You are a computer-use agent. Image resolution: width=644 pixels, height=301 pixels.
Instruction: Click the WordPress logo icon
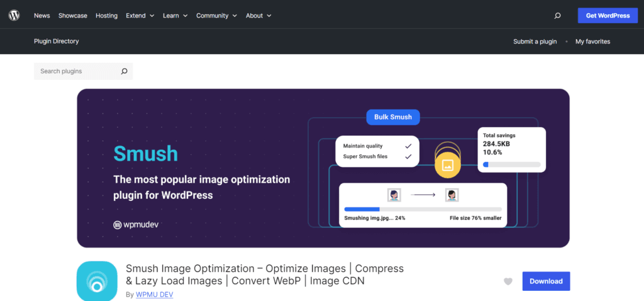tap(14, 15)
